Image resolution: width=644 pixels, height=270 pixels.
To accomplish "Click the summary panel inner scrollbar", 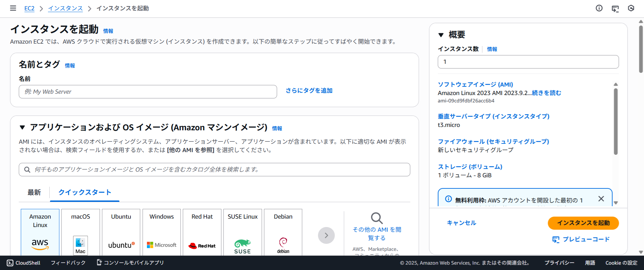I will click(615, 121).
